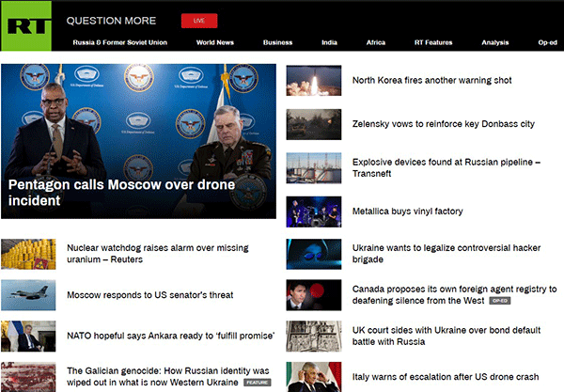Open the red LIVE button
The width and height of the screenshot is (564, 392).
click(x=199, y=21)
